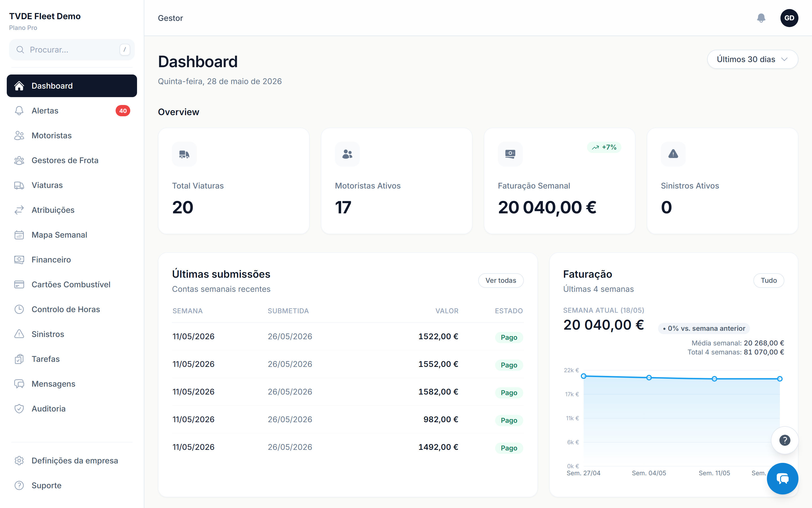The image size is (812, 508).
Task: Click the Mapa Semanal calendar icon
Action: (x=19, y=235)
